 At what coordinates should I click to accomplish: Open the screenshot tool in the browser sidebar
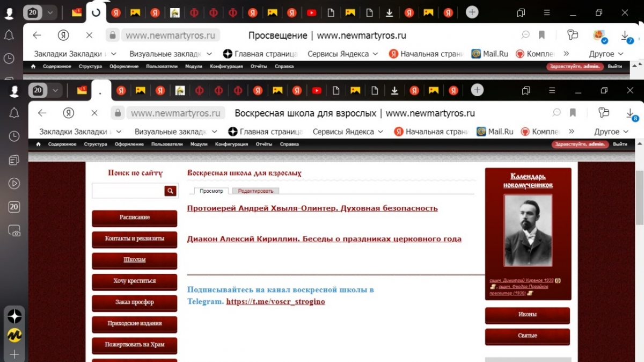tap(14, 231)
